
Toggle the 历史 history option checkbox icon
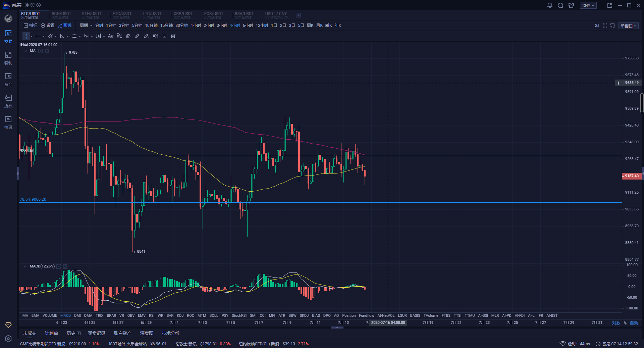point(79,333)
